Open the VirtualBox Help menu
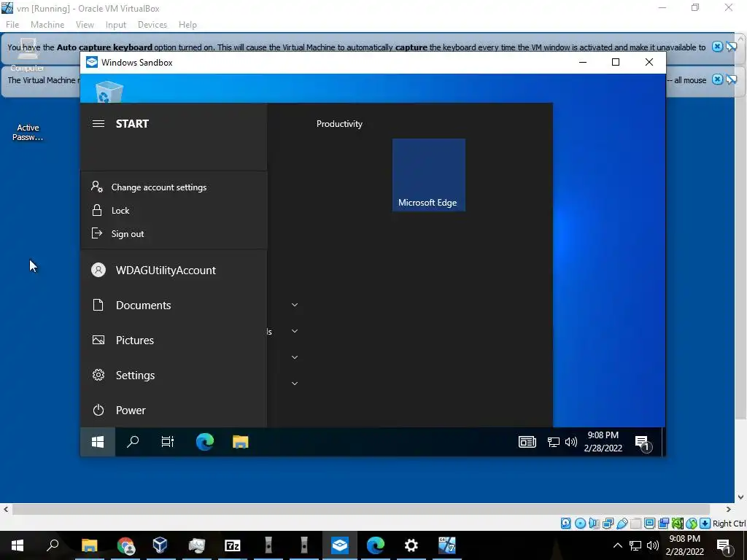The height and width of the screenshot is (560, 747). (187, 25)
